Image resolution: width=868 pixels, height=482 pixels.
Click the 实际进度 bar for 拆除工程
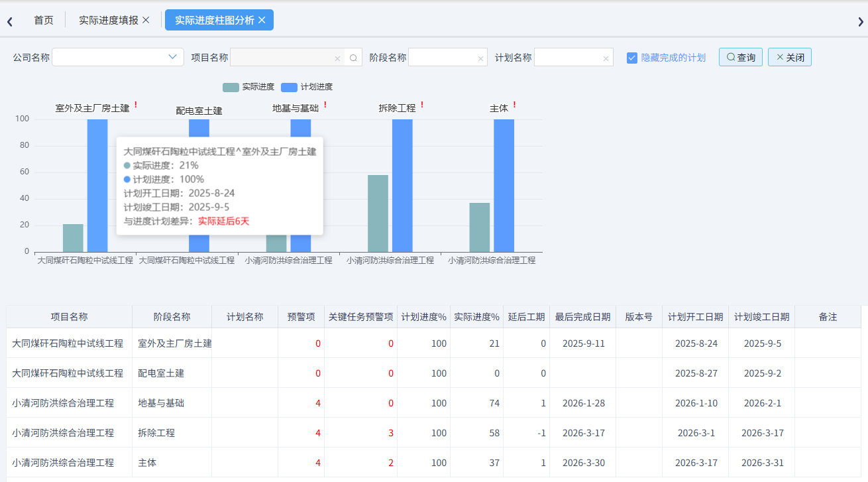pyautogui.click(x=378, y=213)
